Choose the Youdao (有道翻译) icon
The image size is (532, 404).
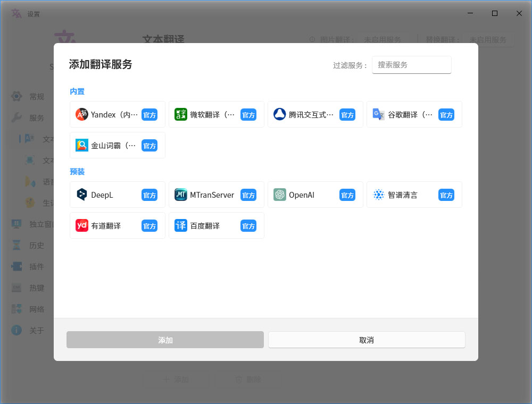(82, 226)
